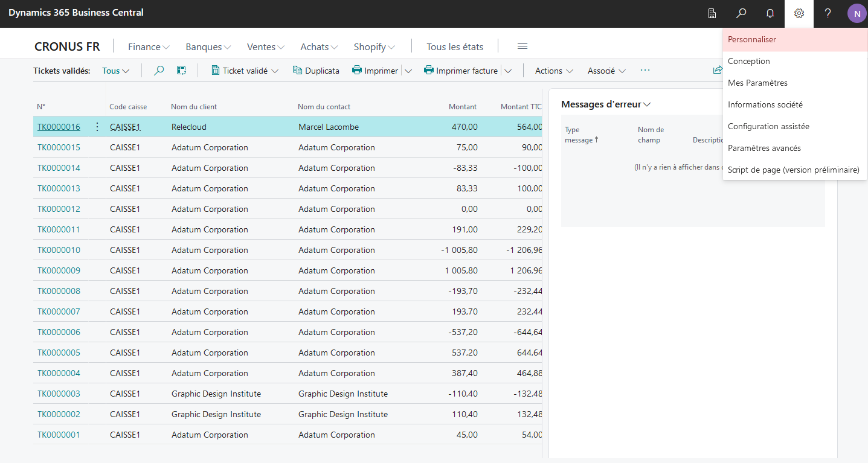The image size is (868, 463).
Task: Open the user avatar N
Action: [857, 13]
